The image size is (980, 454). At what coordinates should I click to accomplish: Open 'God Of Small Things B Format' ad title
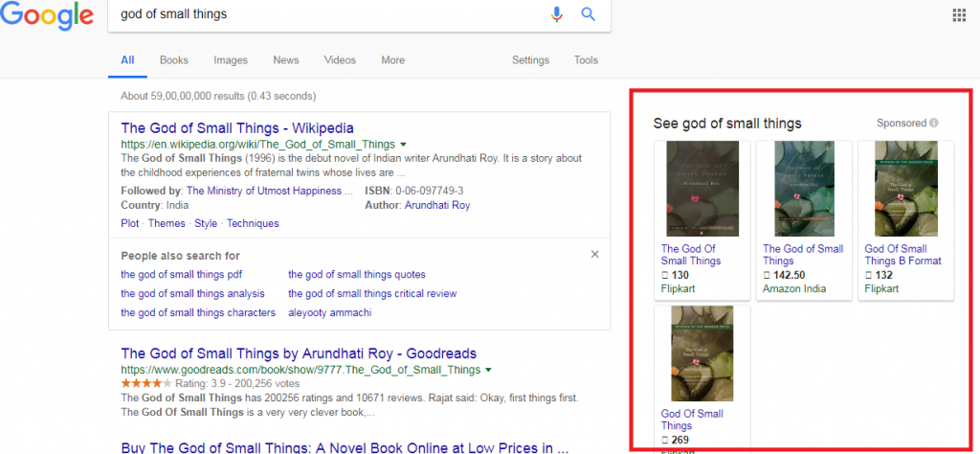click(902, 255)
